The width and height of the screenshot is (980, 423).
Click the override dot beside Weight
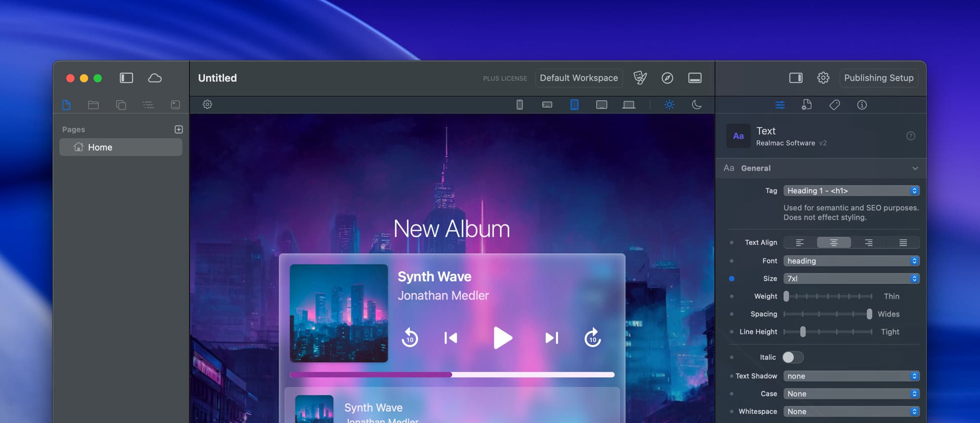pyautogui.click(x=732, y=296)
